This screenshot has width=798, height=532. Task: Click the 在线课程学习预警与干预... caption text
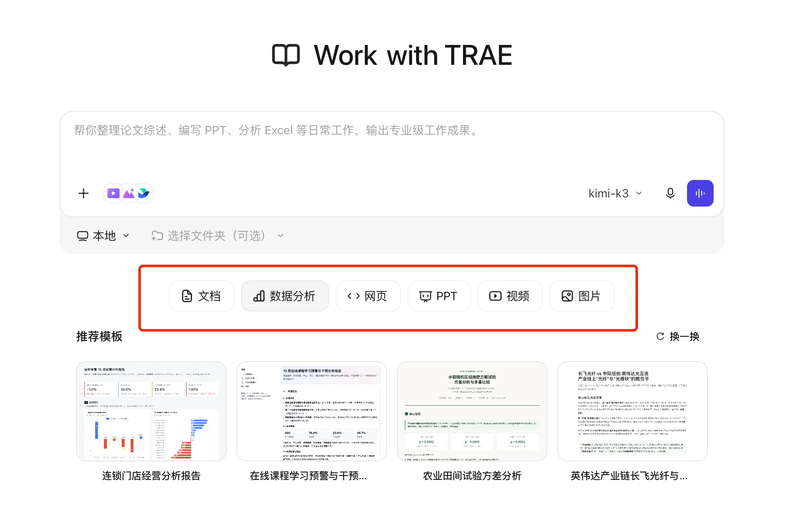308,476
